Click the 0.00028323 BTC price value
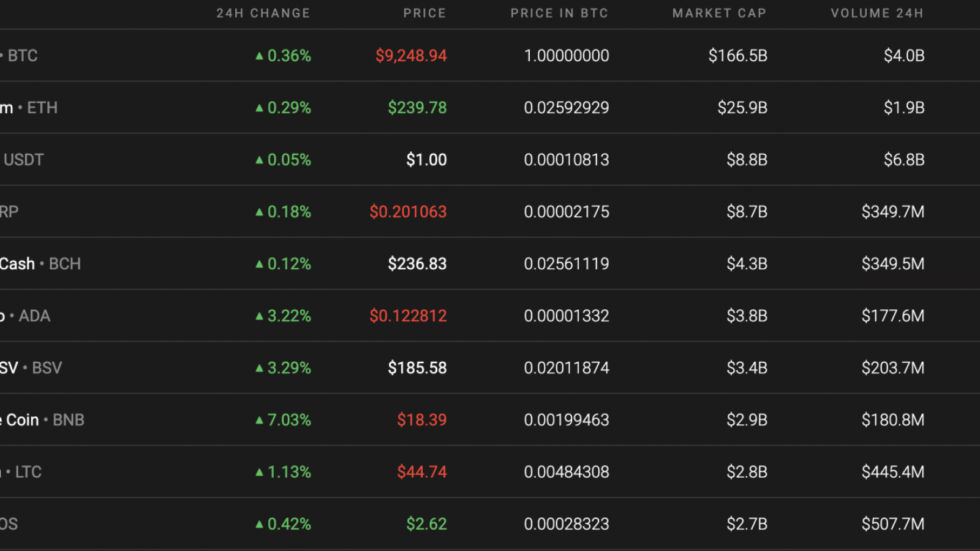Viewport: 980px width, 551px height. (x=567, y=524)
